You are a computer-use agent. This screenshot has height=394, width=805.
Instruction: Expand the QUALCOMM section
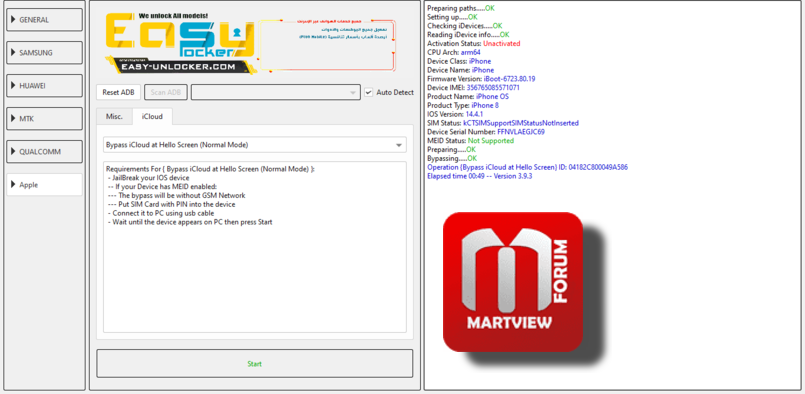coord(44,152)
